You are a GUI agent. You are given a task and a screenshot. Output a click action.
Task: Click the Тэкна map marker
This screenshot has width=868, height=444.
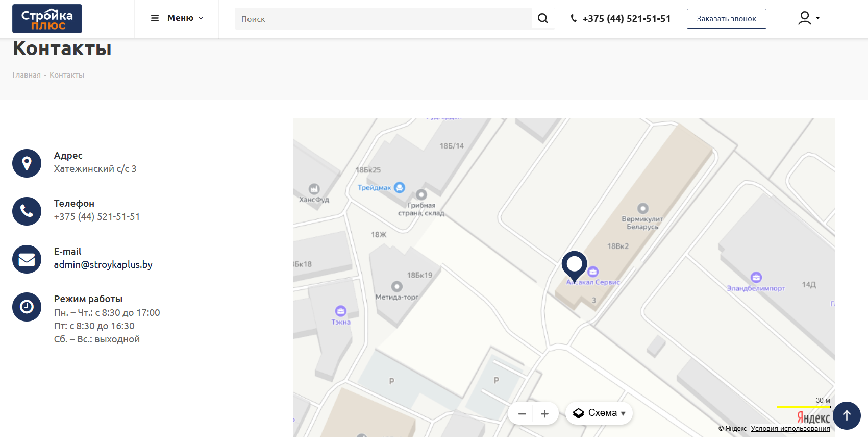(340, 311)
